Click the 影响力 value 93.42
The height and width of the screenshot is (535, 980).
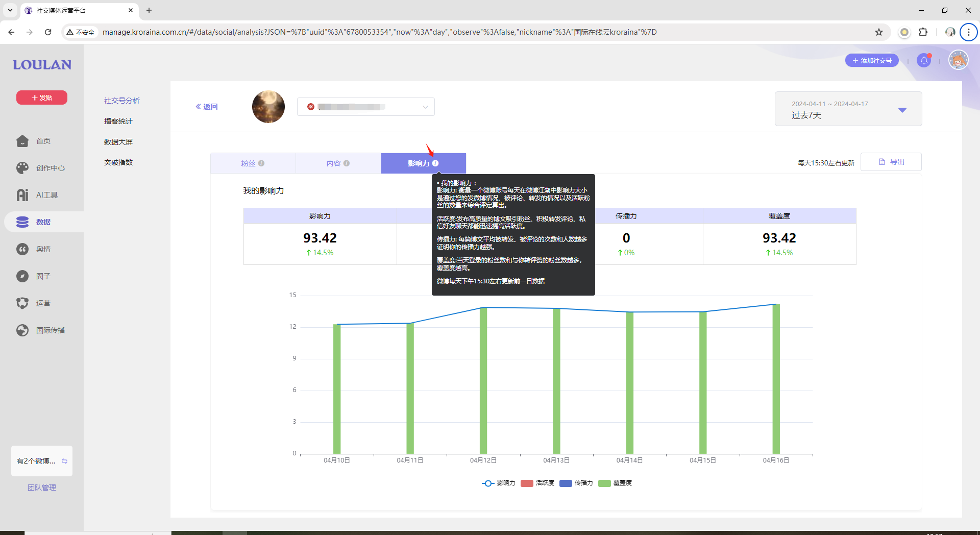pyautogui.click(x=320, y=238)
